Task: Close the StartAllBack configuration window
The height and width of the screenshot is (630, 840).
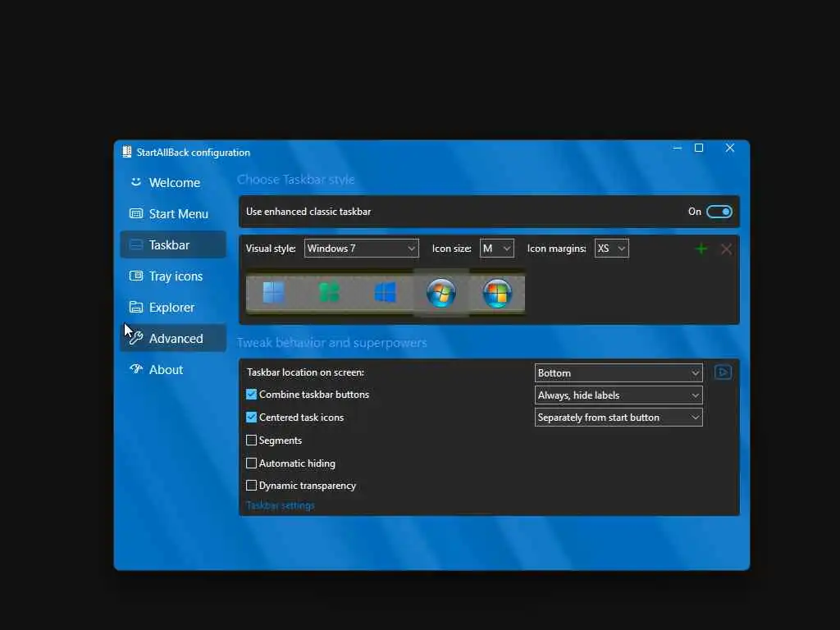Action: (729, 148)
